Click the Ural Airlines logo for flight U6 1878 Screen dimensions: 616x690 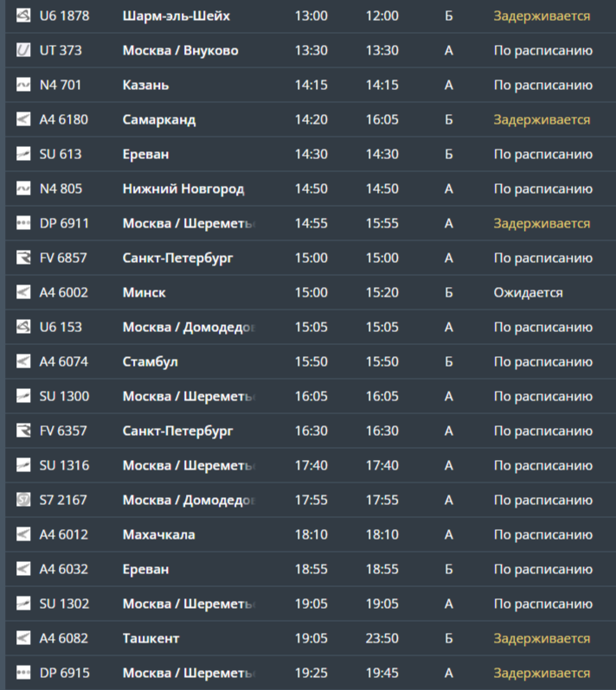click(x=23, y=16)
